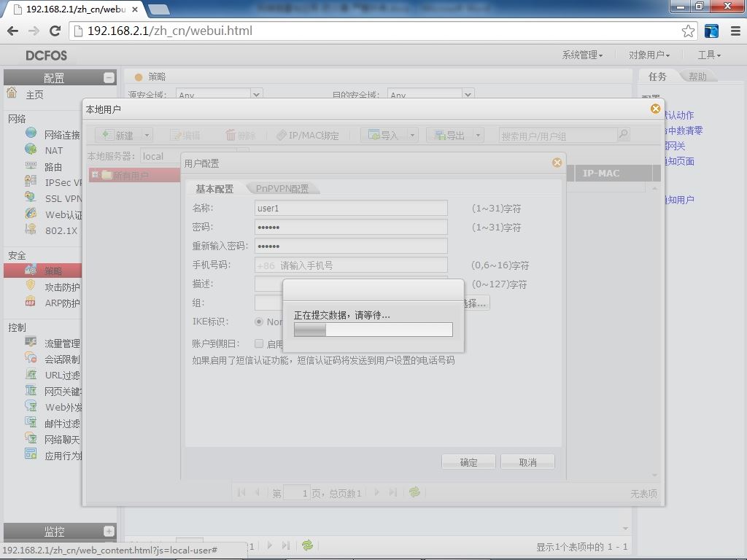This screenshot has height=560, width=747.
Task: Click the submitting data progress bar
Action: pyautogui.click(x=373, y=330)
